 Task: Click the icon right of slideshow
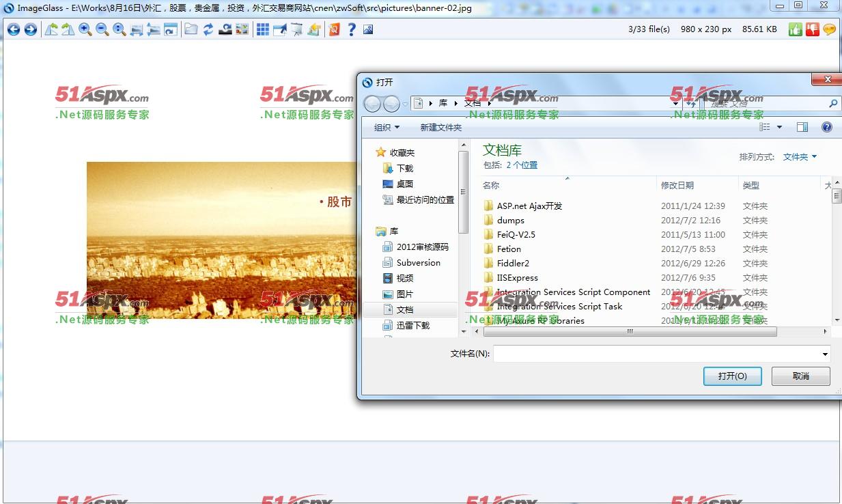(314, 29)
